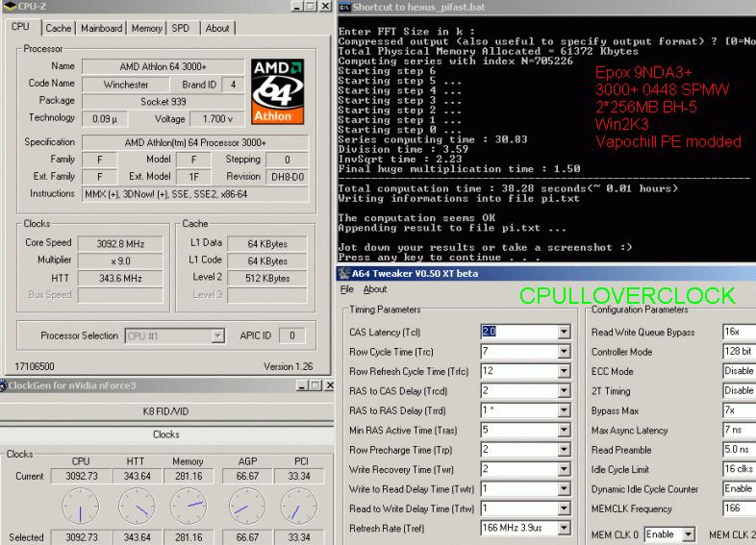
Task: Minimize the ClockGen window
Action: tap(305, 385)
